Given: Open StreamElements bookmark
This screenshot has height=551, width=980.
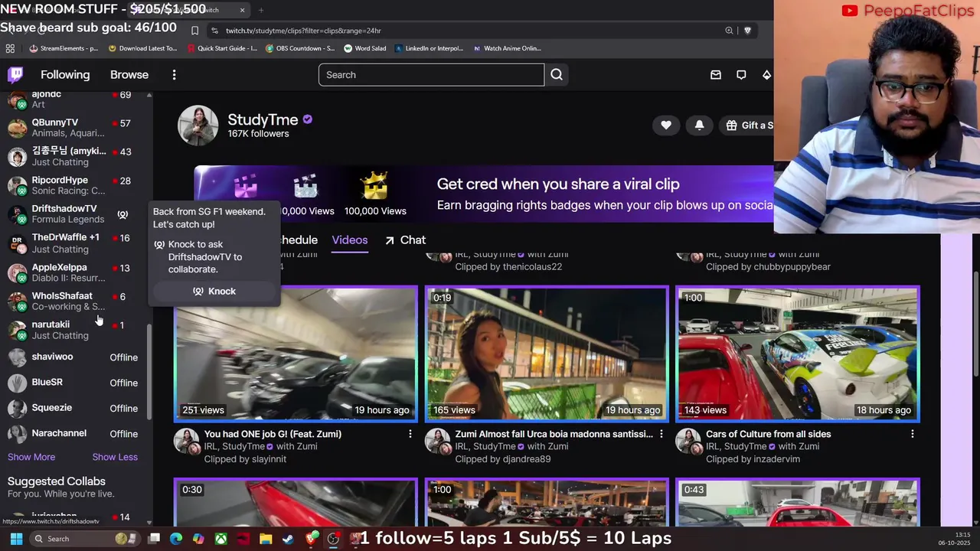Looking at the screenshot, I should (x=64, y=48).
